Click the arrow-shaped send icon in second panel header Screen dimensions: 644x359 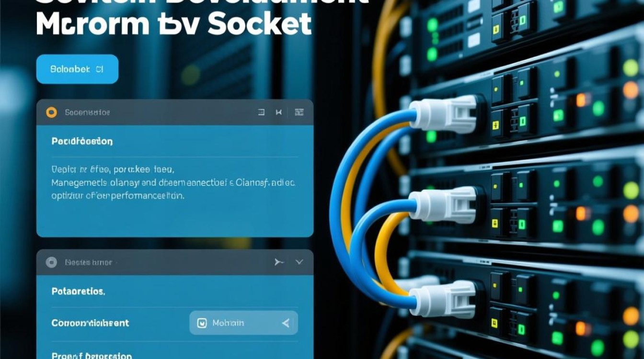(x=279, y=262)
